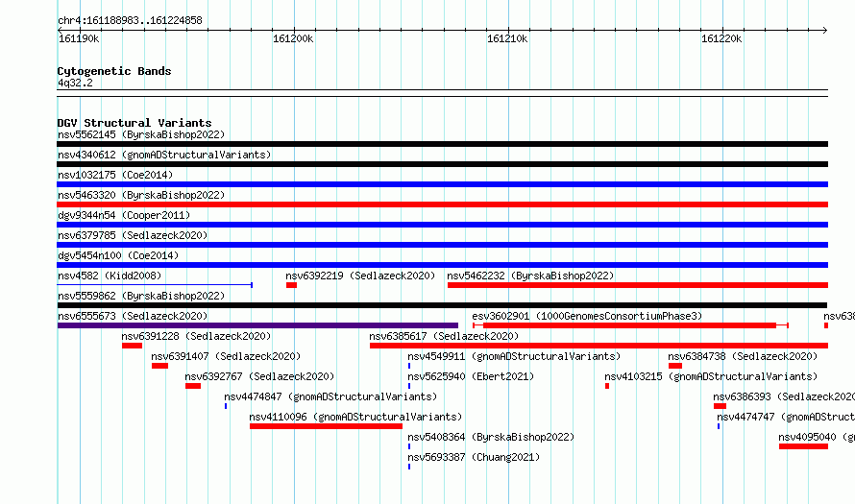Click the red bar under nsv5463320
855x504 pixels.
tap(442, 204)
